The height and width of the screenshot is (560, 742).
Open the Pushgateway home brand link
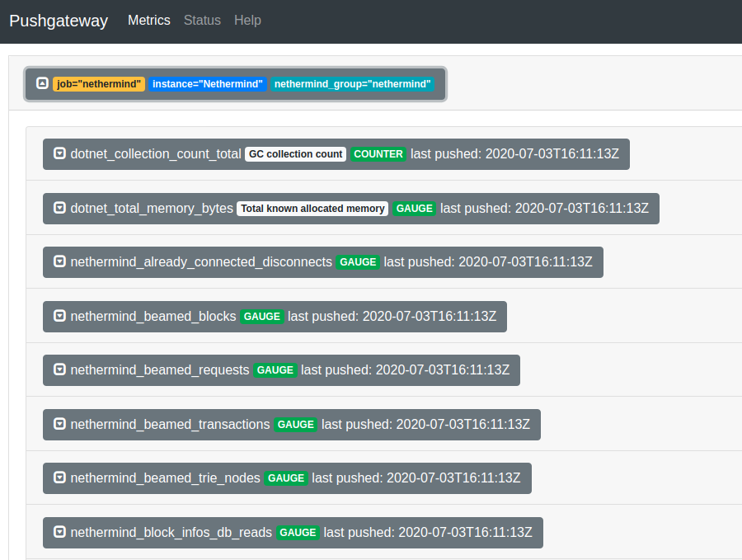click(x=59, y=21)
